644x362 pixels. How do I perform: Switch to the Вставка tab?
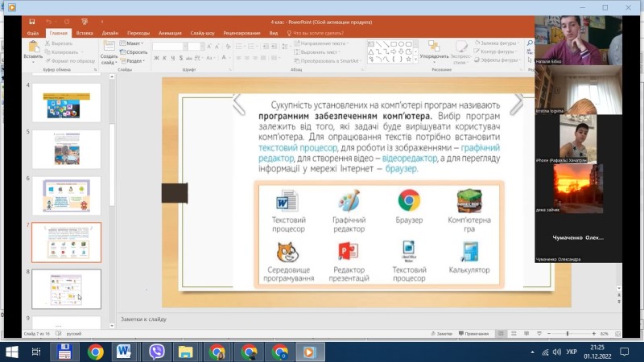[x=85, y=33]
